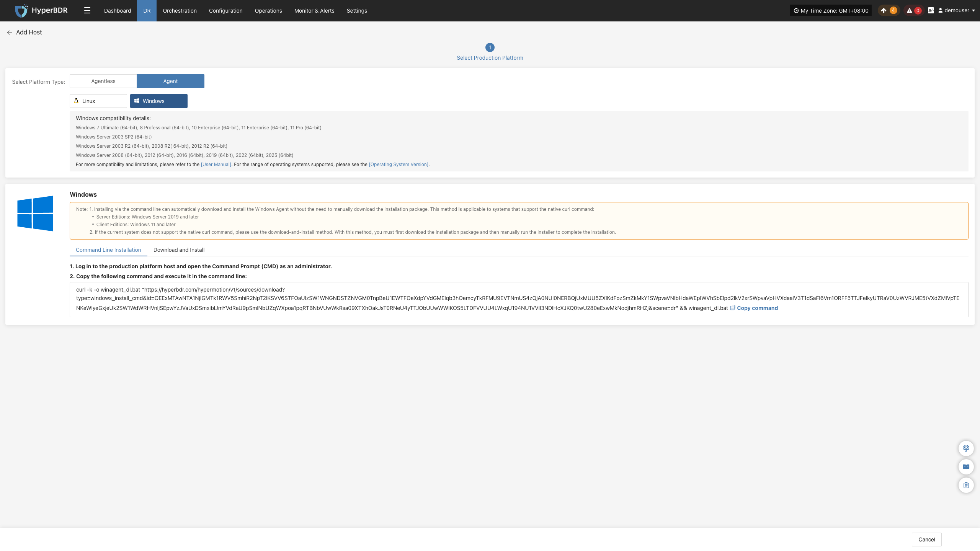Open the Dashboard menu

[118, 11]
